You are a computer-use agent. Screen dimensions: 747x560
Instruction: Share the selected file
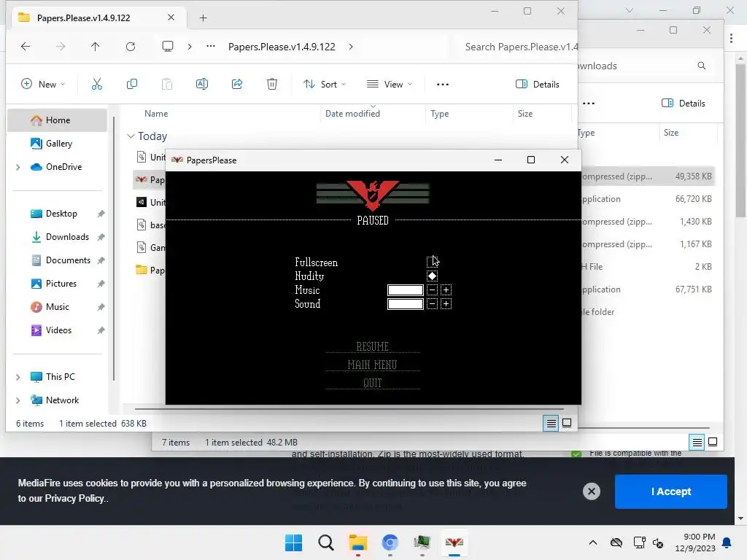click(237, 85)
